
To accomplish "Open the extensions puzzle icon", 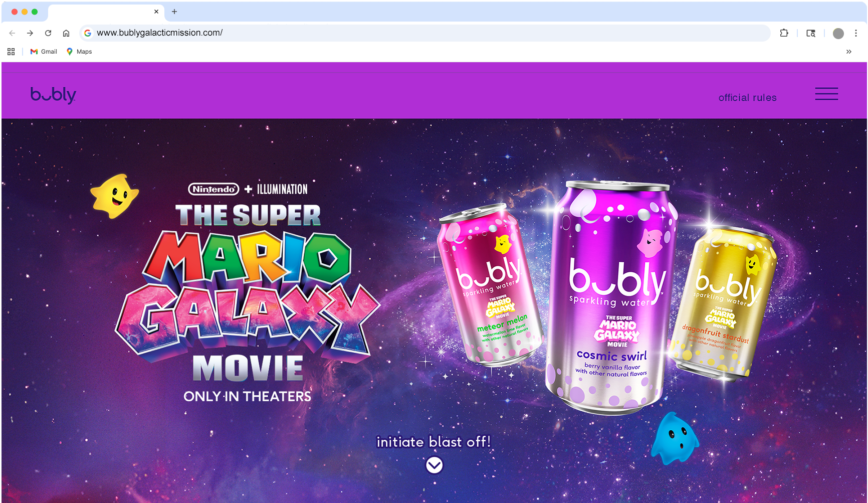I will pos(784,33).
